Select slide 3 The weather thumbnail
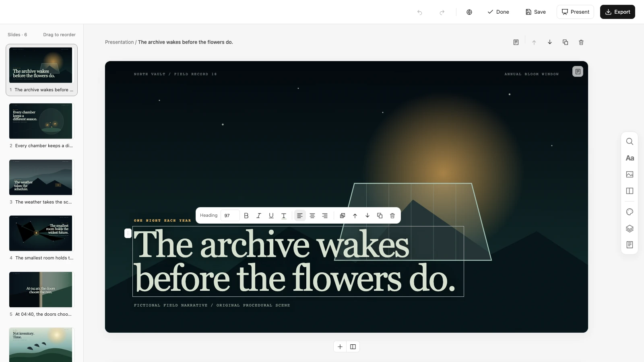The image size is (644, 362). point(41,177)
